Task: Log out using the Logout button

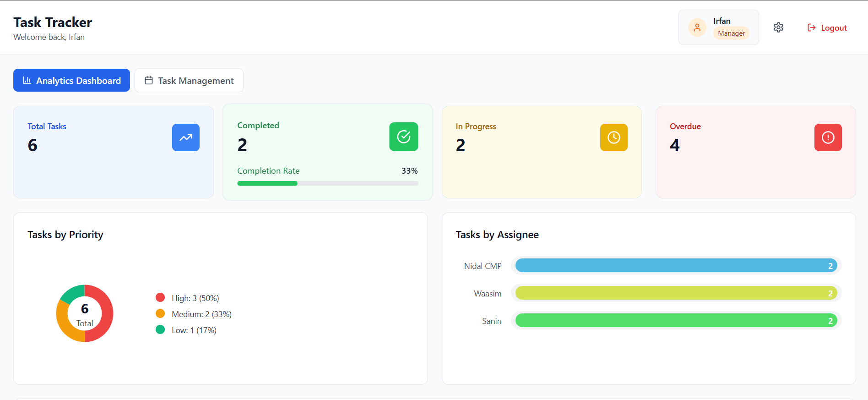Action: pos(827,27)
